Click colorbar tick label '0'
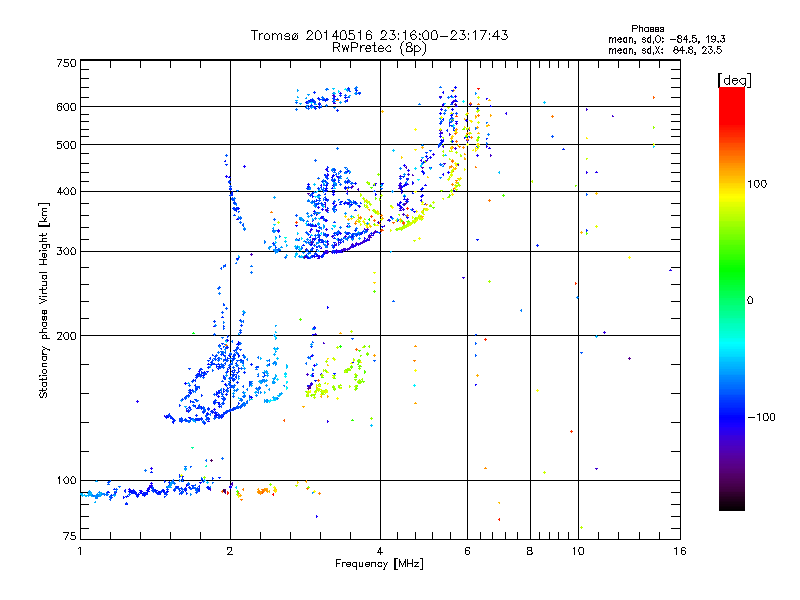The height and width of the screenshot is (600, 800). 750,301
